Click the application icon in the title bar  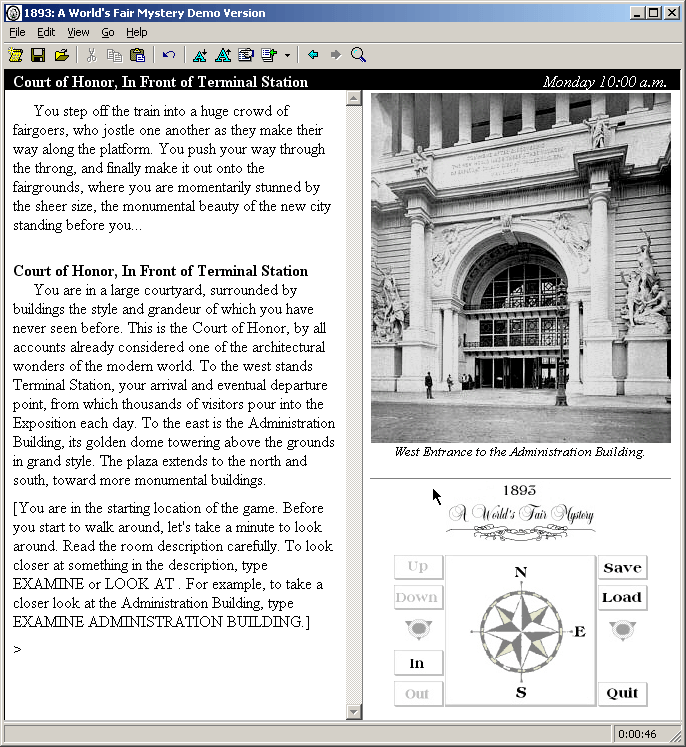pyautogui.click(x=13, y=13)
